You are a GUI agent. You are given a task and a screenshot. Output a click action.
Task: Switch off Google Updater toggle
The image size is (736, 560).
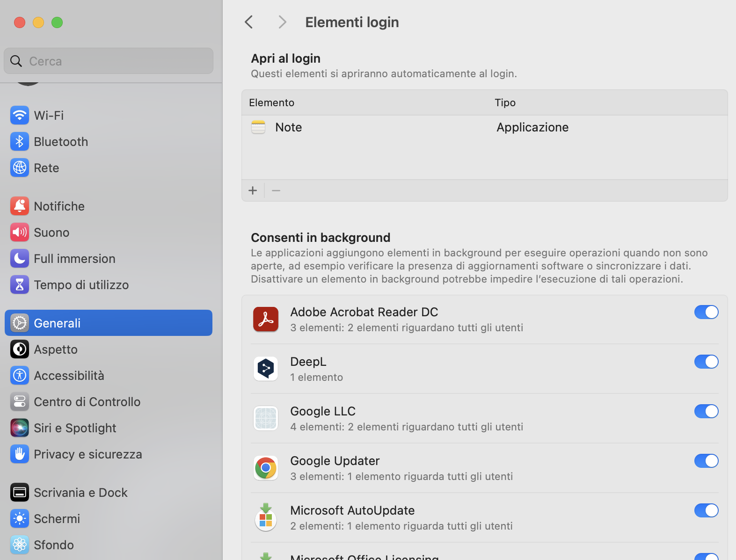tap(706, 461)
